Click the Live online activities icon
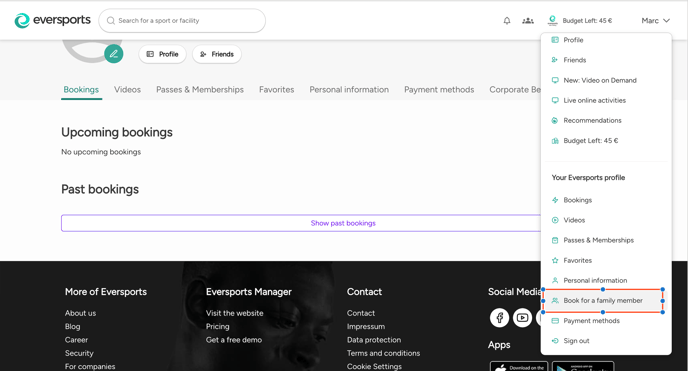The image size is (688, 371). [555, 100]
